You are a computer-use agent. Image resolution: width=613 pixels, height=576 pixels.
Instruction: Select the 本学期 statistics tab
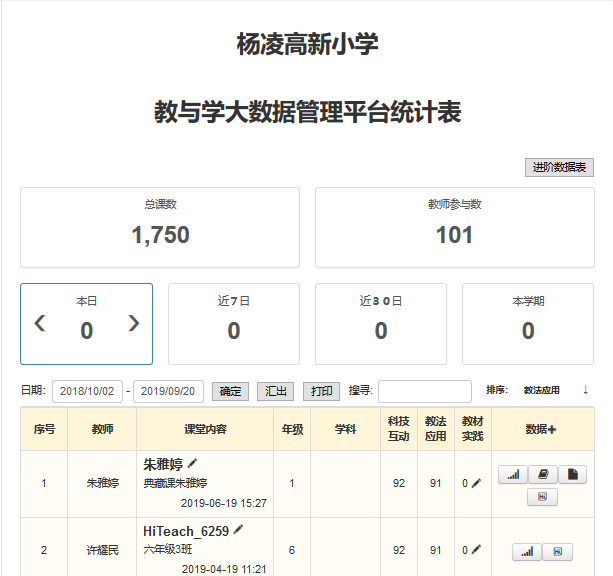point(527,324)
